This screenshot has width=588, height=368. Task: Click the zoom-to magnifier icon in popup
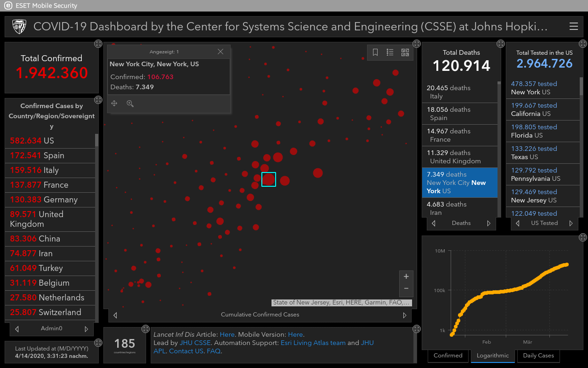pos(130,103)
